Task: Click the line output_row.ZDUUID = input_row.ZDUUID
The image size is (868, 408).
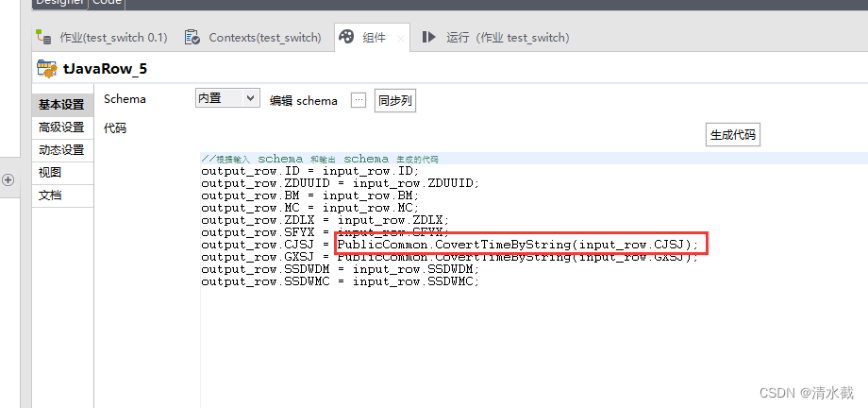Action: [341, 183]
